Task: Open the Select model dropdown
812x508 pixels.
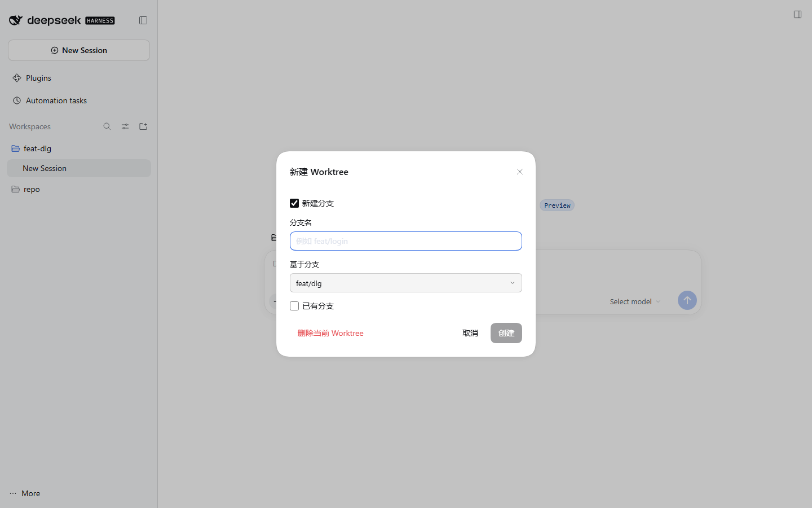Action: (635, 301)
